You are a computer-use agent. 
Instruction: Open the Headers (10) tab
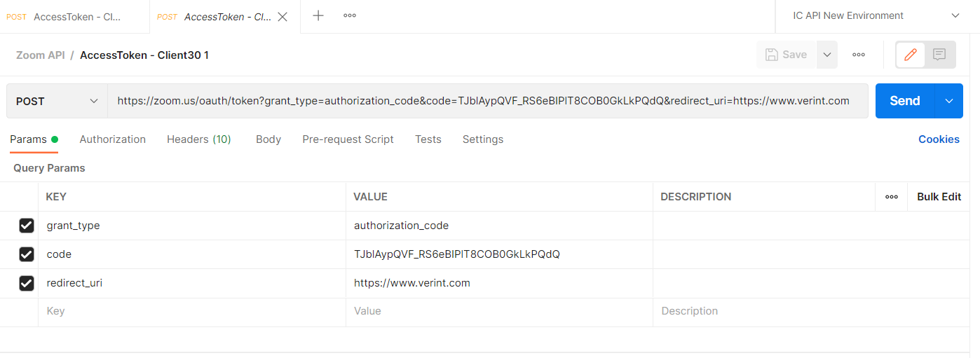click(x=199, y=139)
